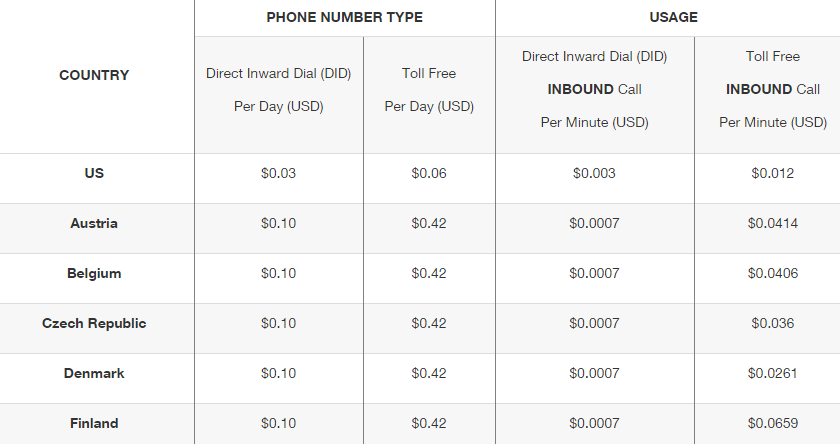840x444 pixels.
Task: Select the PHONE NUMBER TYPE header
Action: [x=344, y=18]
